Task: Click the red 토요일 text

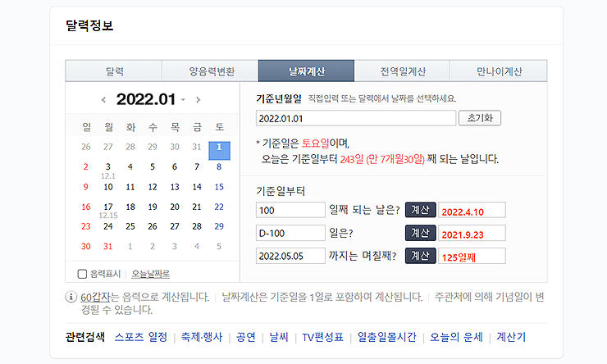Action: [x=315, y=143]
